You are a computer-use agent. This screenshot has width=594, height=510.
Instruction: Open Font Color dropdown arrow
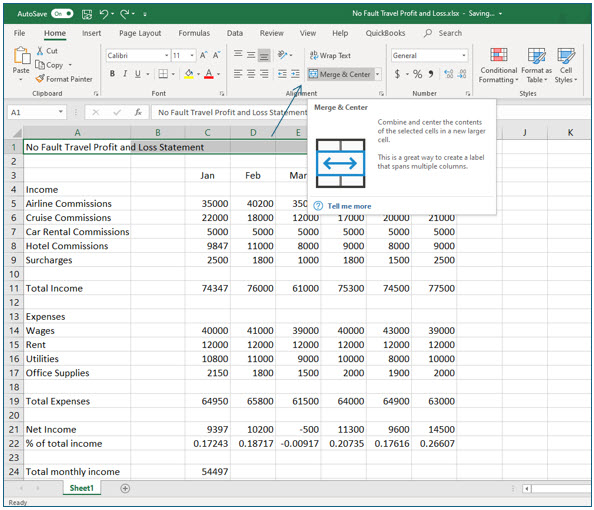pos(218,74)
